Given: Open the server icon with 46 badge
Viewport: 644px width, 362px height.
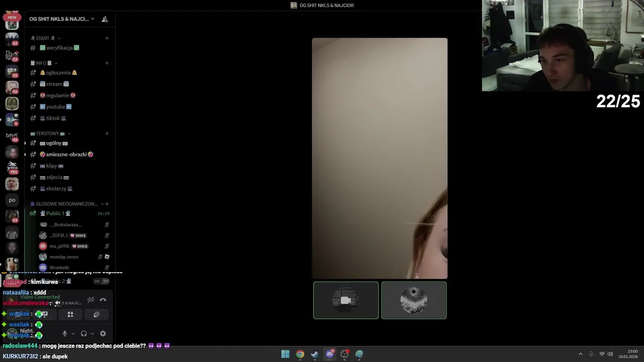Looking at the screenshot, I should [12, 87].
